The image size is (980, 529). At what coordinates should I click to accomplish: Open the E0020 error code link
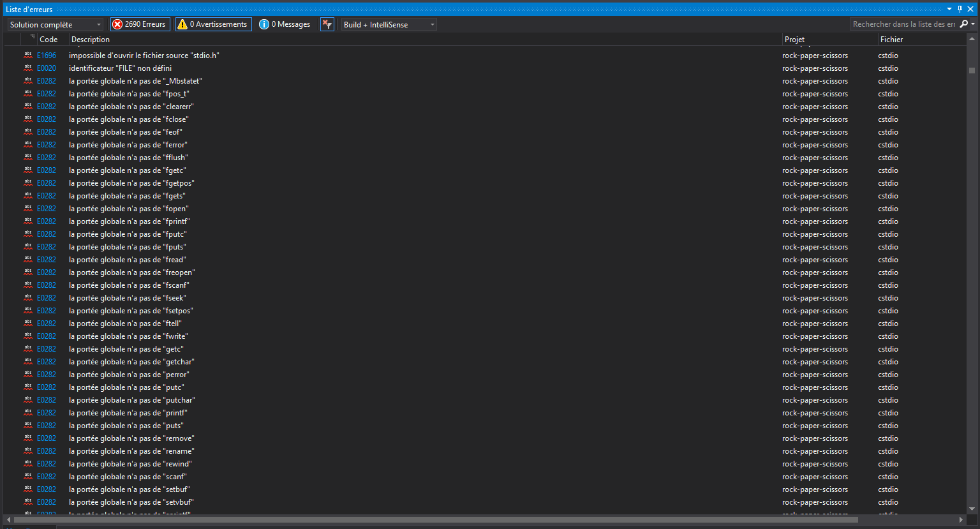tap(47, 68)
